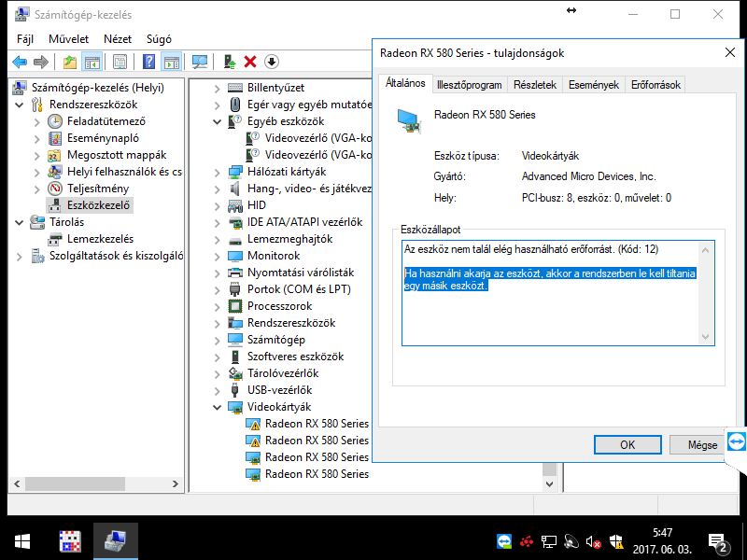Image resolution: width=747 pixels, height=560 pixels.
Task: Click the blue Help question mark icon
Action: 148,62
